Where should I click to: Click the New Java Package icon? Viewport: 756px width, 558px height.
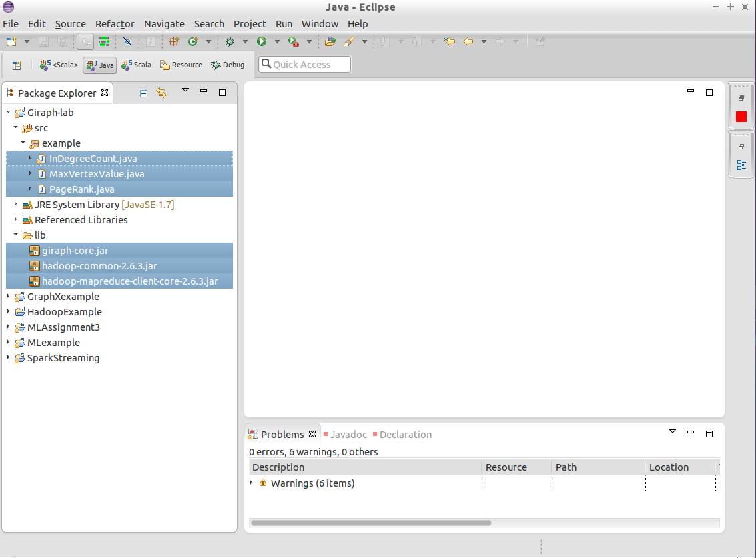click(174, 41)
